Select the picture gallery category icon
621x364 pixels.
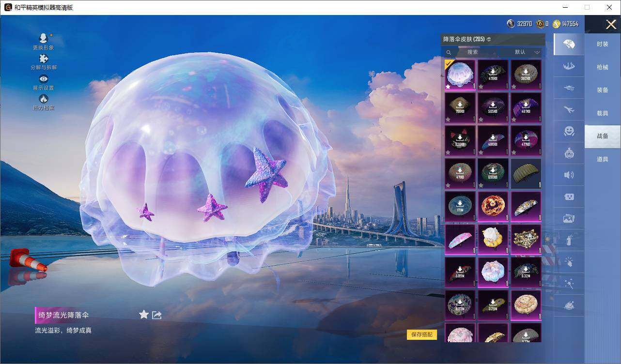click(x=569, y=219)
